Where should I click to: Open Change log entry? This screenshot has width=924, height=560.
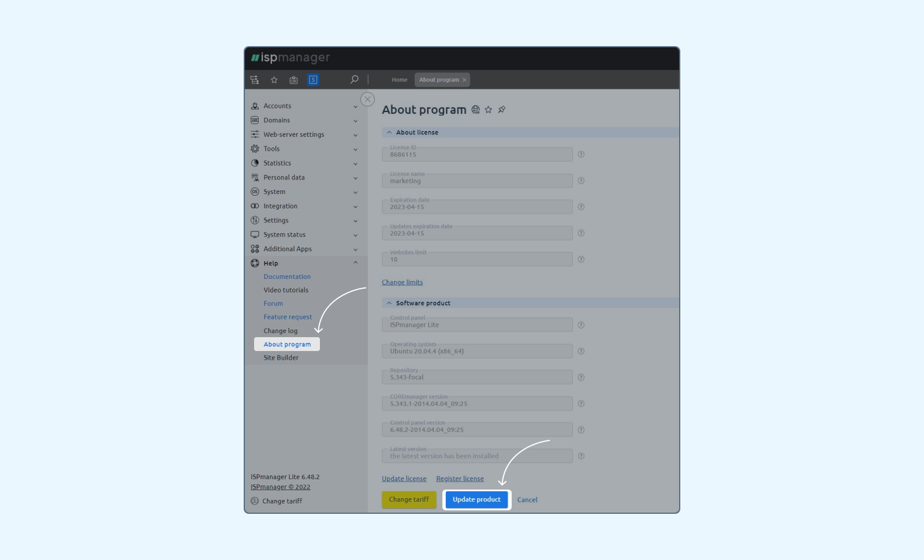(x=281, y=331)
